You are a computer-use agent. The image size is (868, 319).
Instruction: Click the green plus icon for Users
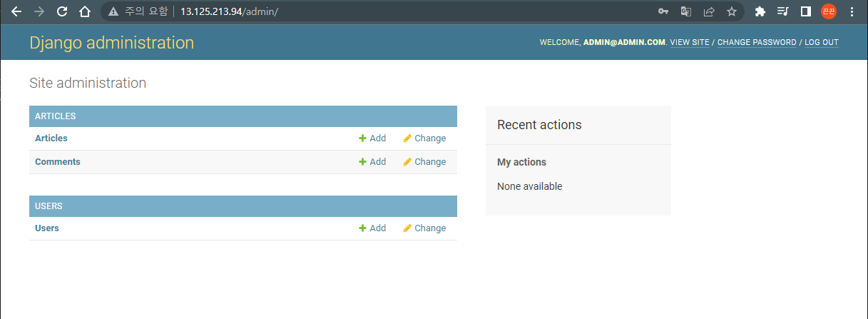[x=362, y=228]
